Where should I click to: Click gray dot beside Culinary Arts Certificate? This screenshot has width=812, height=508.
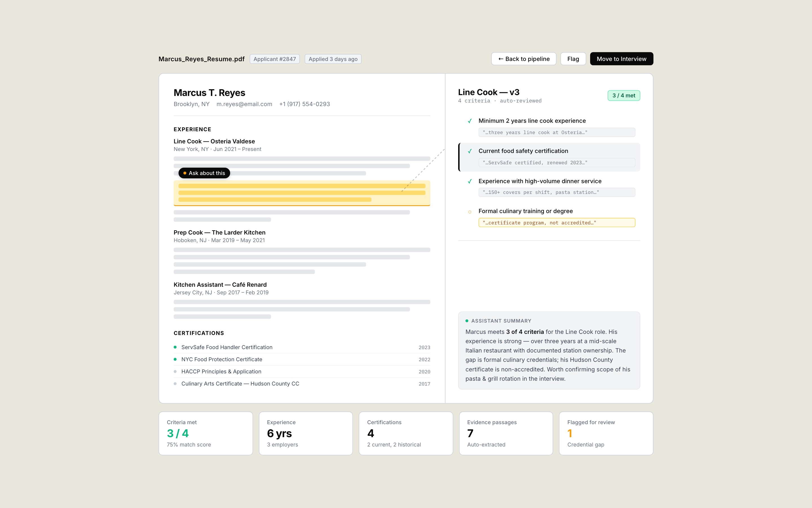175,383
